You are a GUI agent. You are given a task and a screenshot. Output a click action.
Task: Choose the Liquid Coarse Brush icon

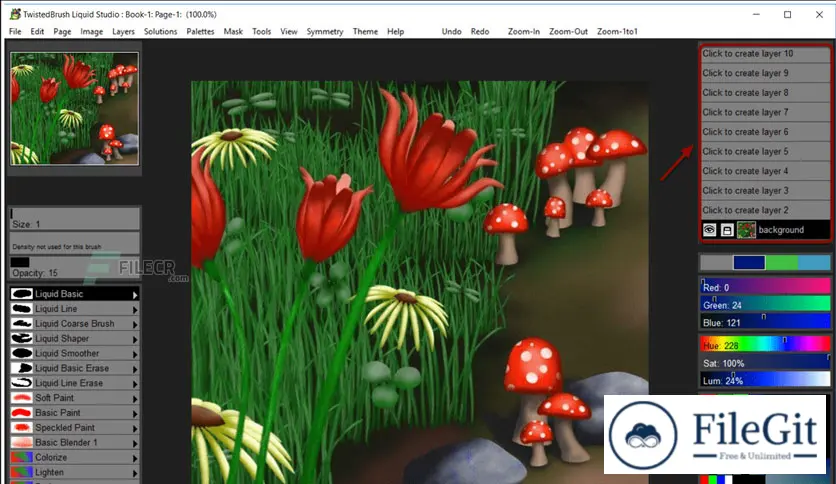21,324
